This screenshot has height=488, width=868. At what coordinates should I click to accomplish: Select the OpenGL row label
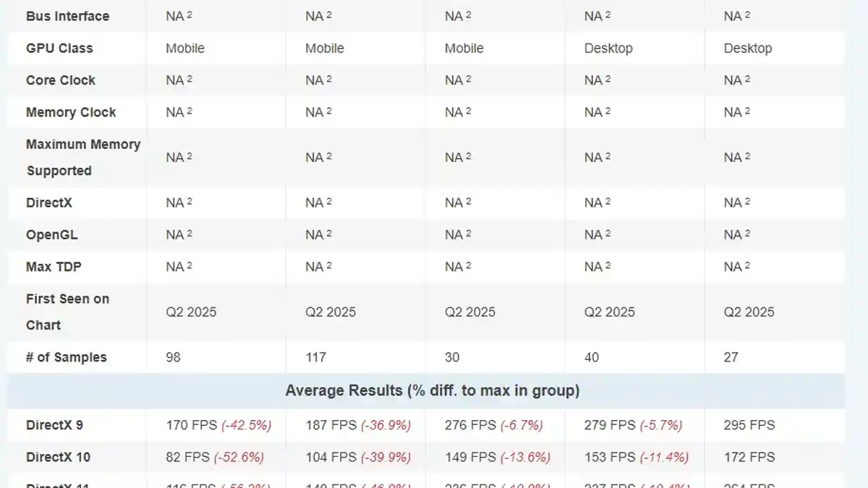point(51,235)
